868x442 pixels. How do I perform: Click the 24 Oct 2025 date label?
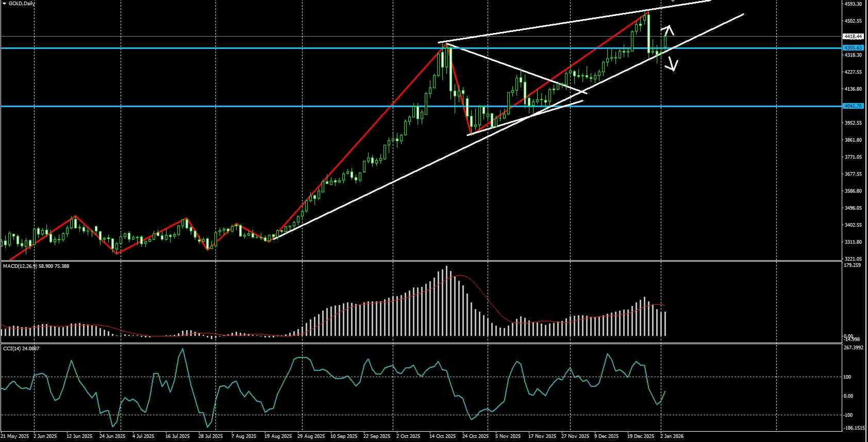click(476, 436)
